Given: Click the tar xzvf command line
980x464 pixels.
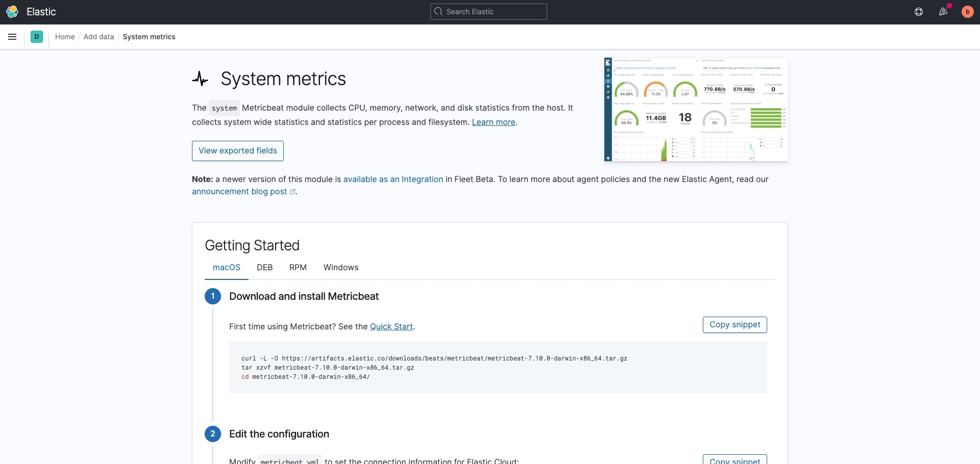Looking at the screenshot, I should pyautogui.click(x=328, y=368).
